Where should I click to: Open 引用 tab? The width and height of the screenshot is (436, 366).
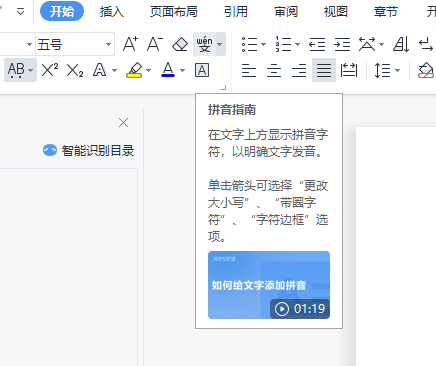[x=236, y=12]
